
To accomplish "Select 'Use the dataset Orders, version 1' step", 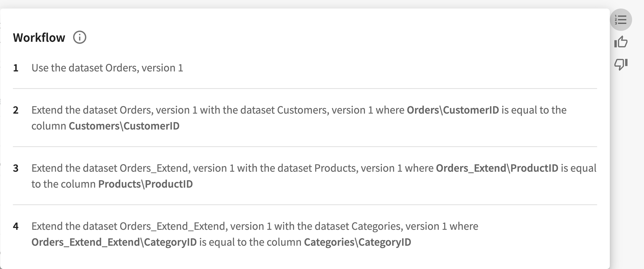I will pos(107,68).
